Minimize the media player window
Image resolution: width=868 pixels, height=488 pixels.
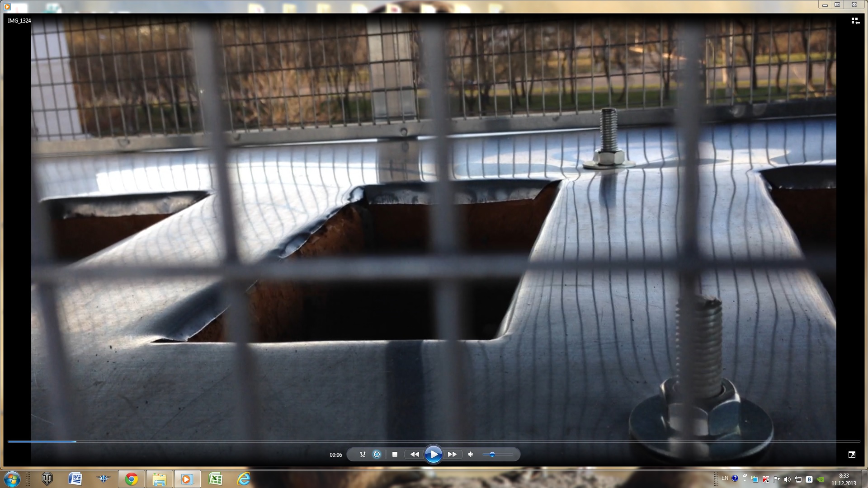pyautogui.click(x=825, y=5)
